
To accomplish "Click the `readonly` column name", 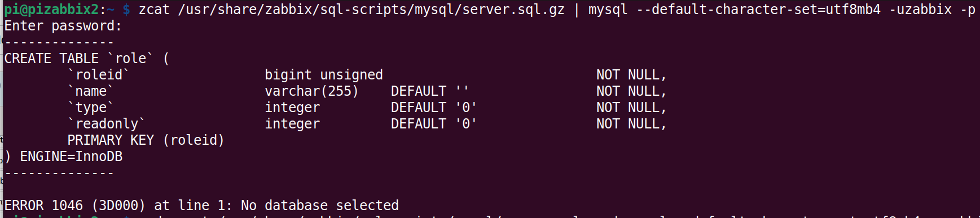I will coord(107,124).
